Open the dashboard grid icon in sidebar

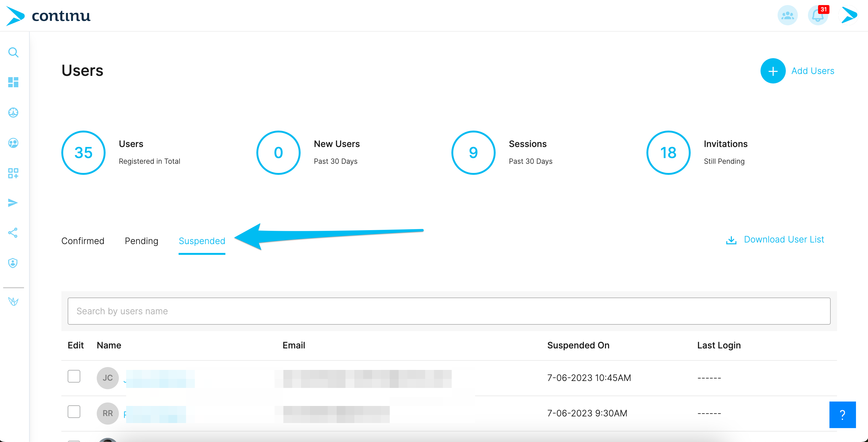[13, 82]
